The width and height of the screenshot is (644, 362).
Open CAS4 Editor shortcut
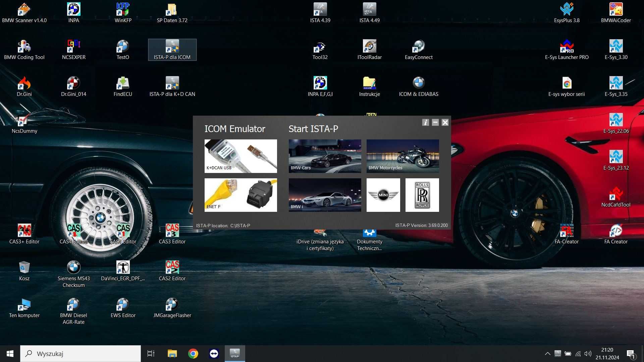[73, 235]
